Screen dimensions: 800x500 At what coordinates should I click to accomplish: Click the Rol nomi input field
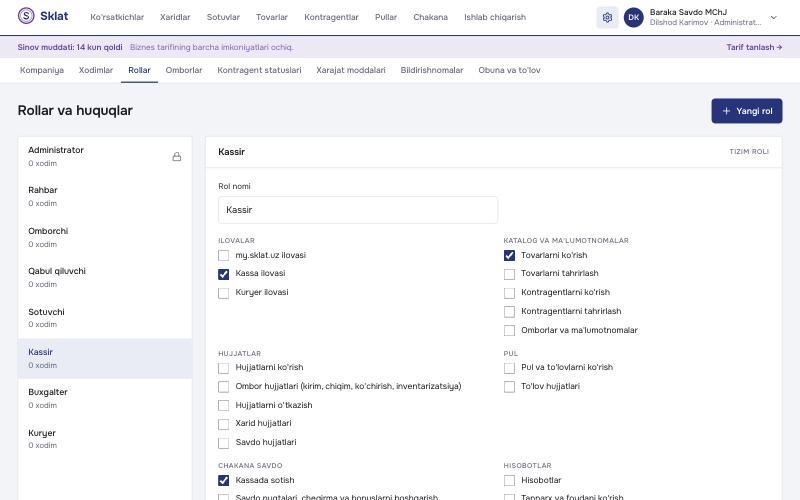pos(358,210)
